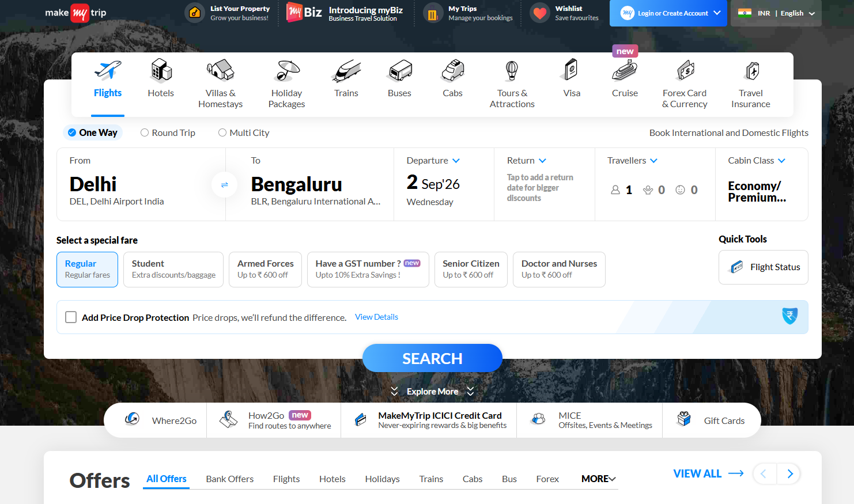
Task: Select the Round Trip option
Action: tap(168, 132)
